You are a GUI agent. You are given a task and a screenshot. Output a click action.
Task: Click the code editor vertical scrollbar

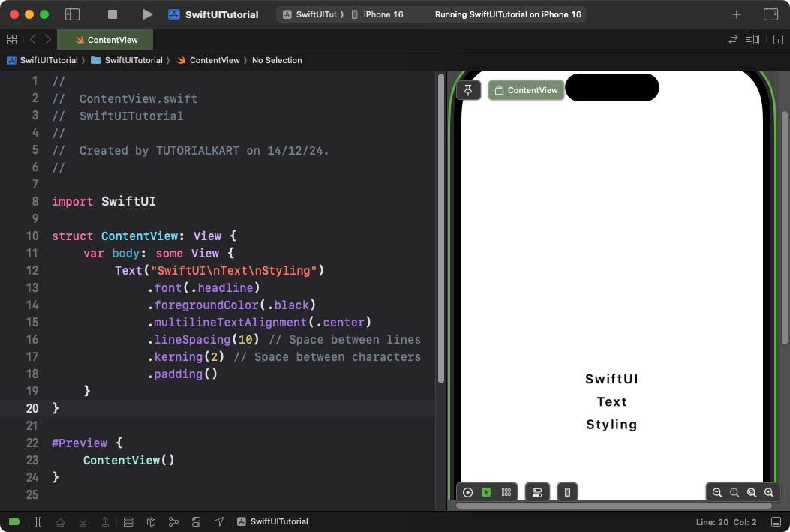441,229
